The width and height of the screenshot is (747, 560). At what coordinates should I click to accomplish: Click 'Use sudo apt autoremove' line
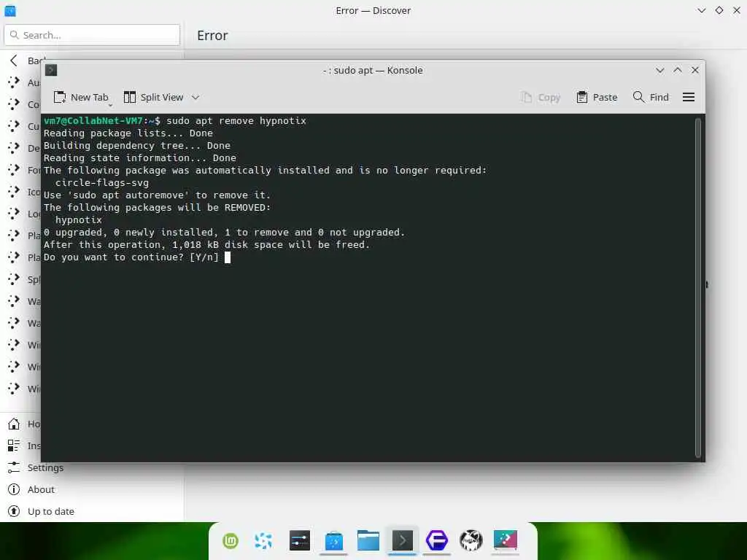click(158, 195)
